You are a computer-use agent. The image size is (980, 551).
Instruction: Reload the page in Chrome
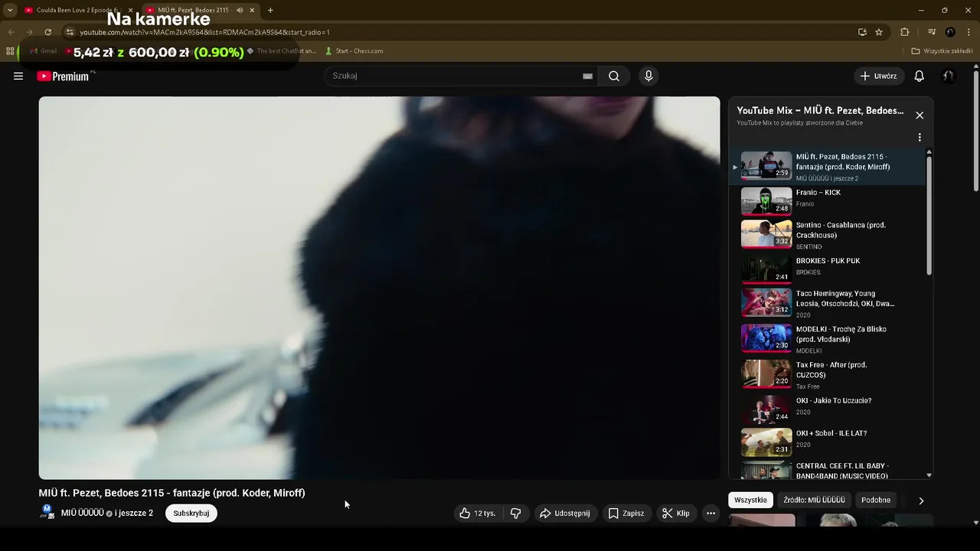click(x=47, y=32)
